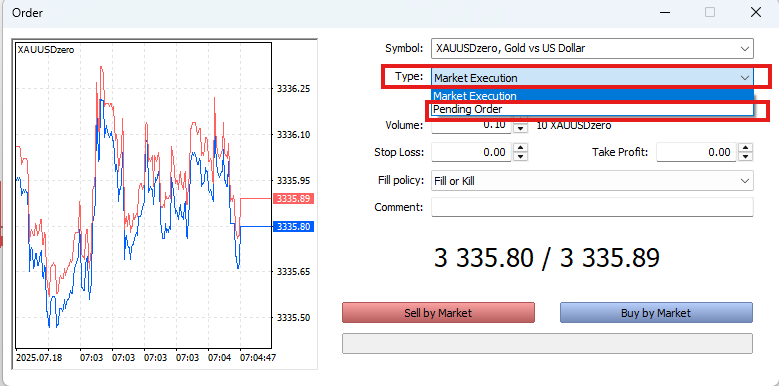The image size is (779, 386).
Task: Open the Symbol dropdown arrow
Action: [745, 49]
